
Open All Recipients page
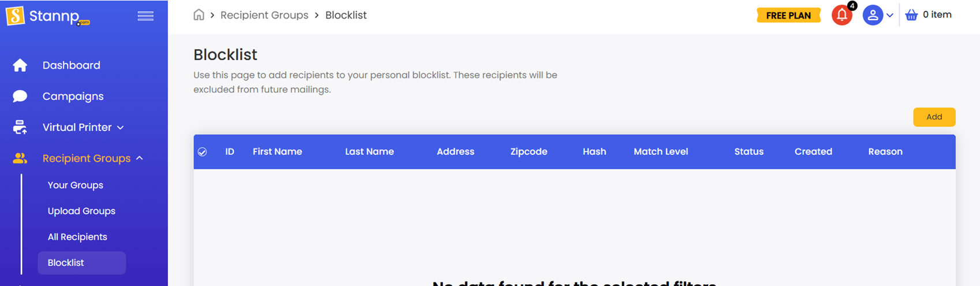pyautogui.click(x=77, y=237)
